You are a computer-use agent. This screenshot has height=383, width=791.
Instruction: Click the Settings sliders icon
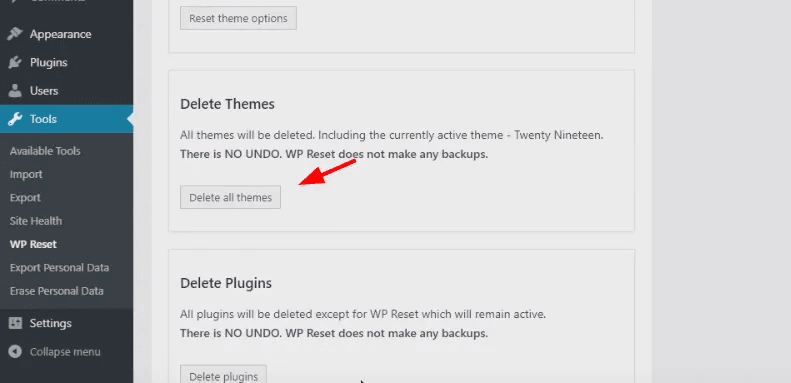[x=16, y=323]
